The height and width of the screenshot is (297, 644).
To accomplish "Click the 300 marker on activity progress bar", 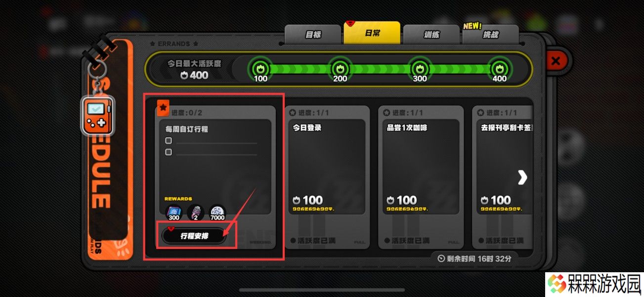I will click(420, 69).
